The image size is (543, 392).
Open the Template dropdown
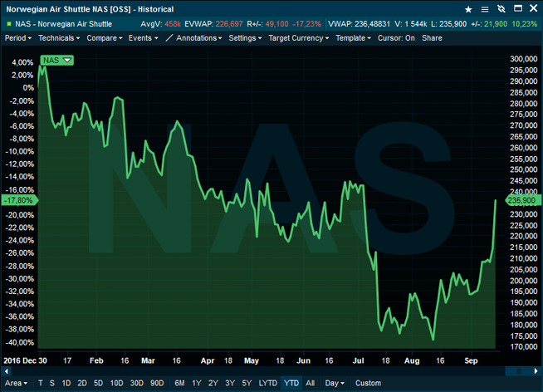click(353, 38)
